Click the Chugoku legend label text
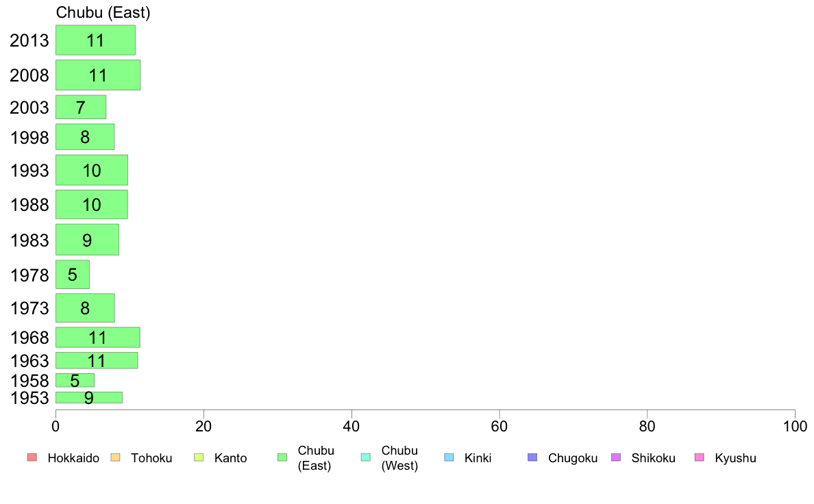 (573, 458)
